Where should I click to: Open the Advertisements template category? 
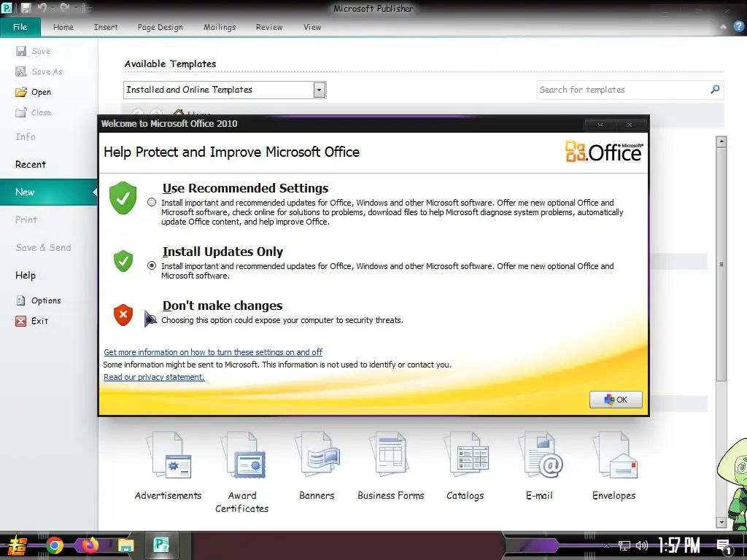(x=169, y=466)
